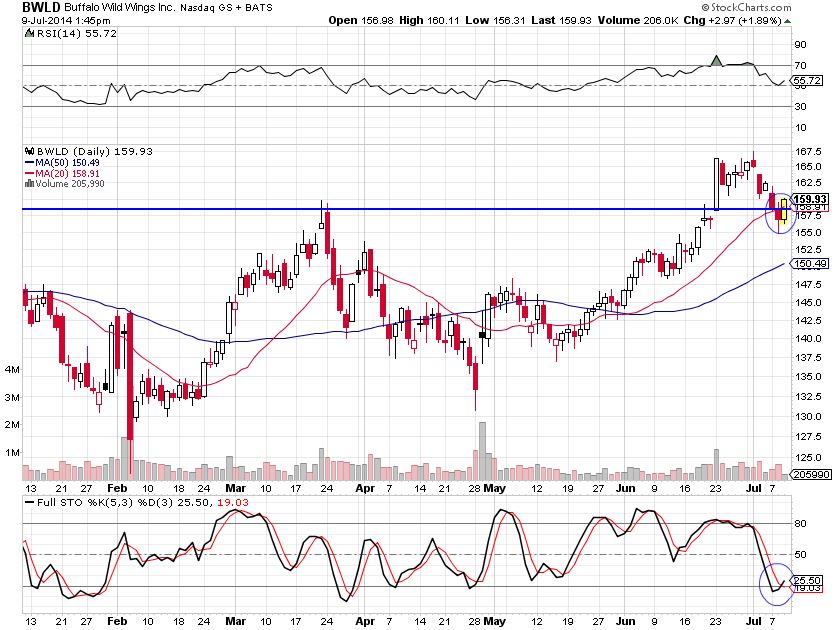Click the red MA(20) legend line swatch

tap(29, 174)
